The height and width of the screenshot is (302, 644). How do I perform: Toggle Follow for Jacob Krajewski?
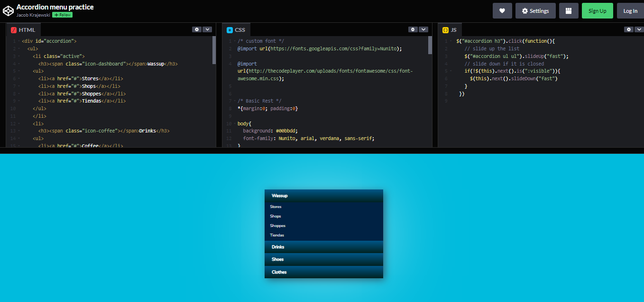pyautogui.click(x=62, y=15)
